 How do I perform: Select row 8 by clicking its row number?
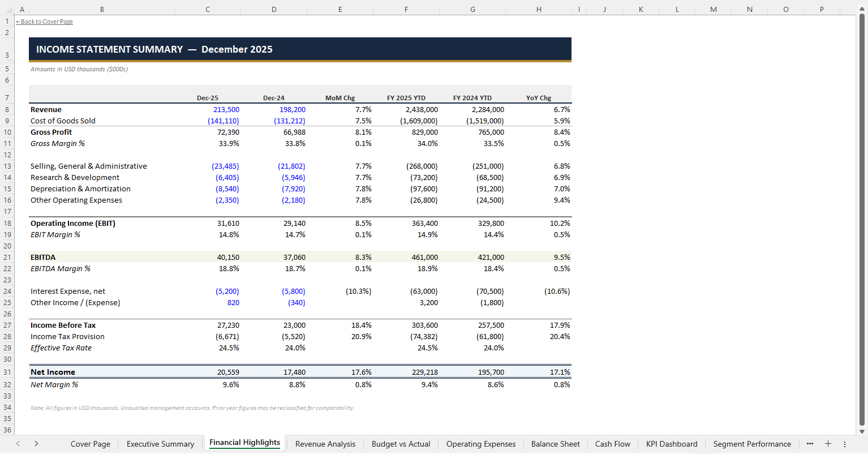click(6, 109)
